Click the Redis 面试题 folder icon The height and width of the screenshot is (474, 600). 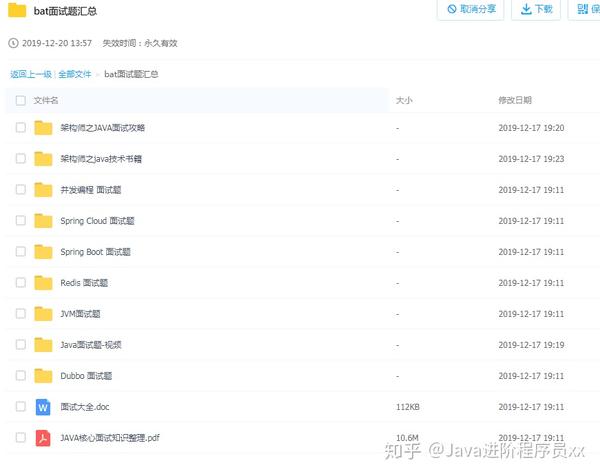43,283
